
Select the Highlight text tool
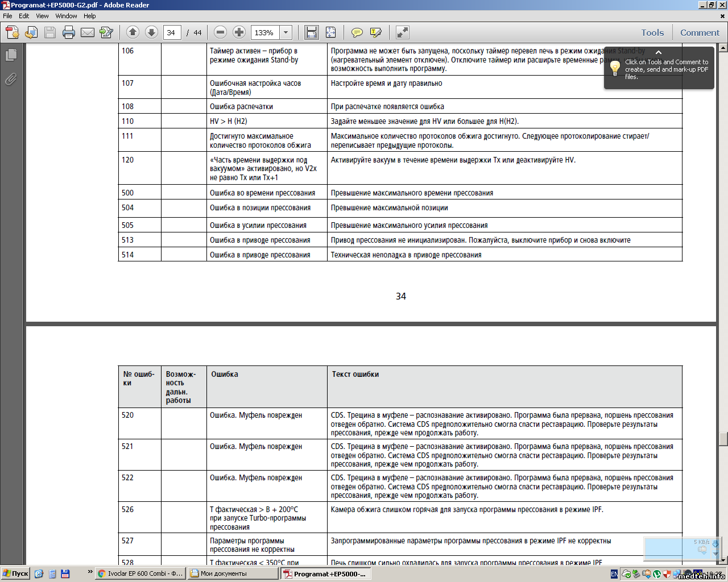point(375,32)
